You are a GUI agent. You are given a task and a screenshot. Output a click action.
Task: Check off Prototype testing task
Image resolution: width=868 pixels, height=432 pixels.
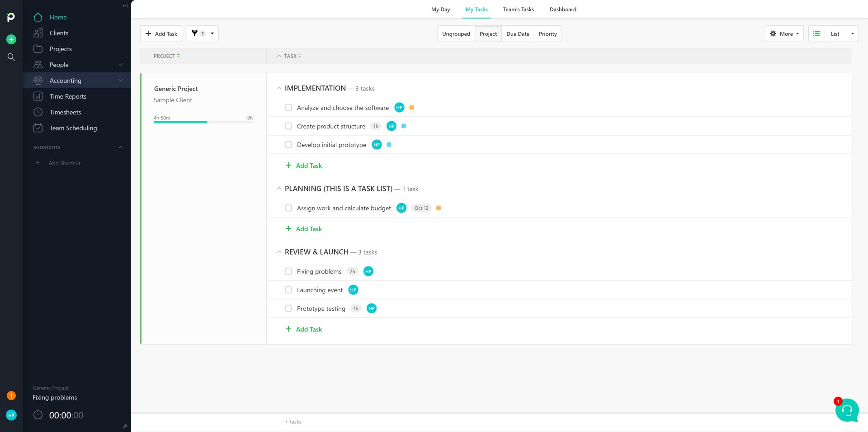coord(288,309)
